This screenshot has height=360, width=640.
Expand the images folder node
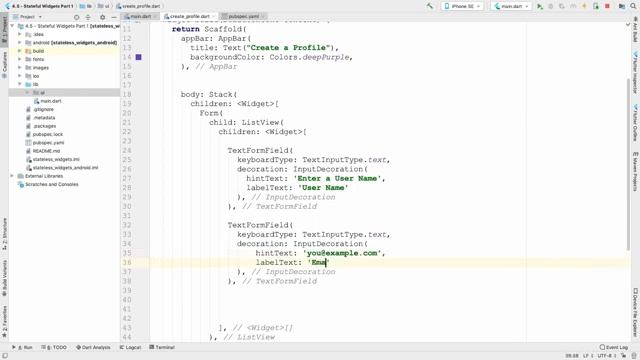point(20,68)
